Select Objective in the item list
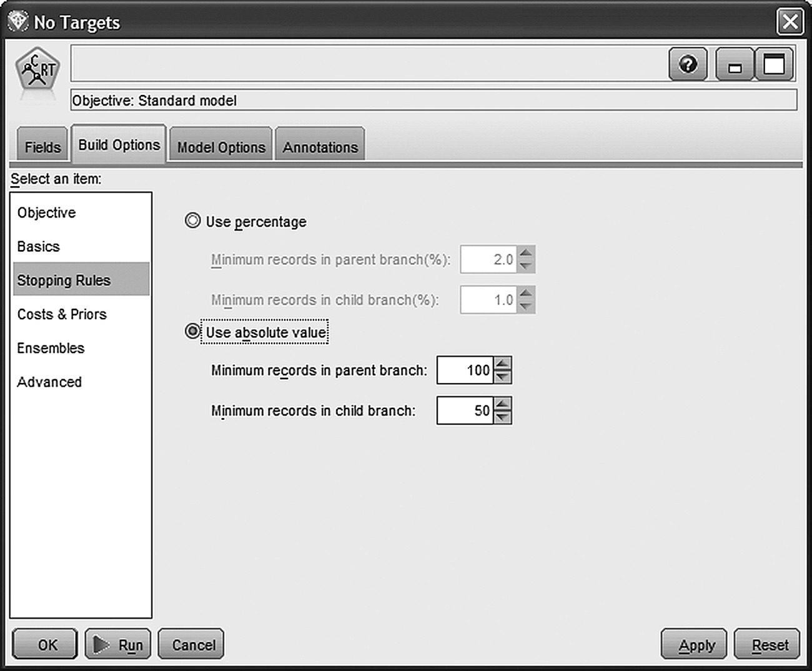812x671 pixels. click(x=81, y=212)
